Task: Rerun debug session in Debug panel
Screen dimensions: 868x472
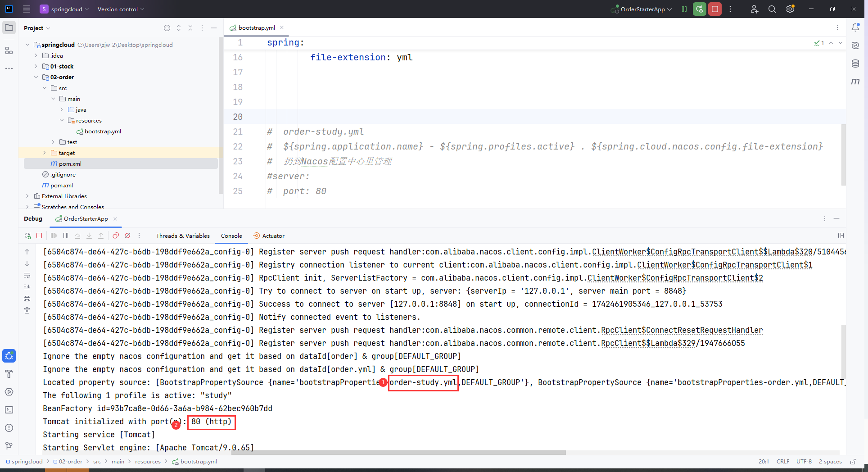Action: click(x=27, y=236)
